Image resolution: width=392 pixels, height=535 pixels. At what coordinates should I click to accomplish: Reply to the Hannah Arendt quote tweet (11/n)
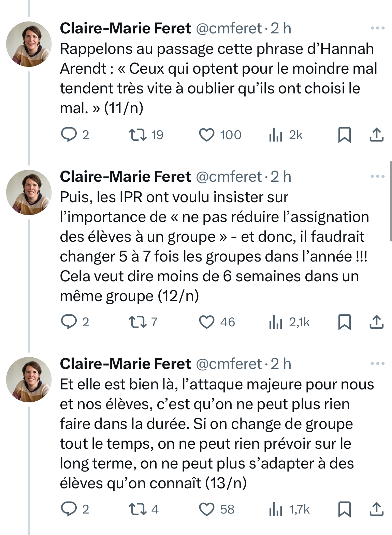click(x=69, y=135)
